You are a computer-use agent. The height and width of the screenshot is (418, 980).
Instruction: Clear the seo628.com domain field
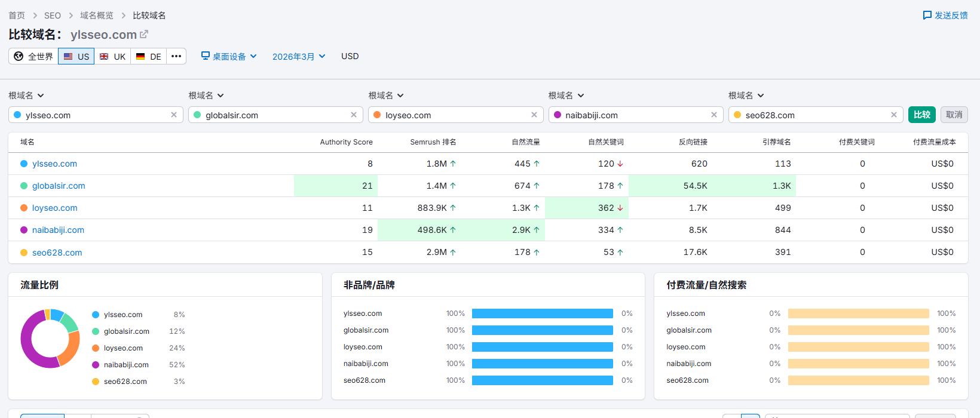[894, 115]
